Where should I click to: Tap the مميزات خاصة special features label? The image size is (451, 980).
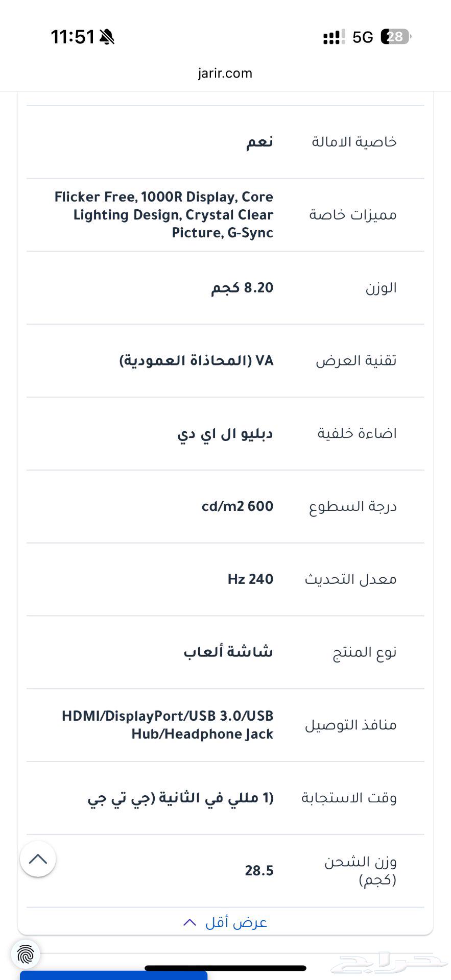pyautogui.click(x=353, y=215)
